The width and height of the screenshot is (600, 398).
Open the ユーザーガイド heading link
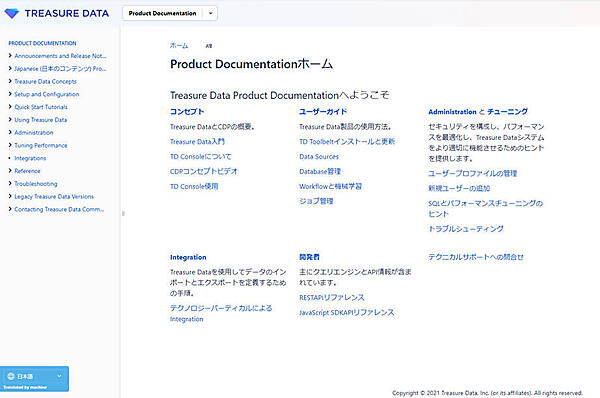[x=323, y=111]
